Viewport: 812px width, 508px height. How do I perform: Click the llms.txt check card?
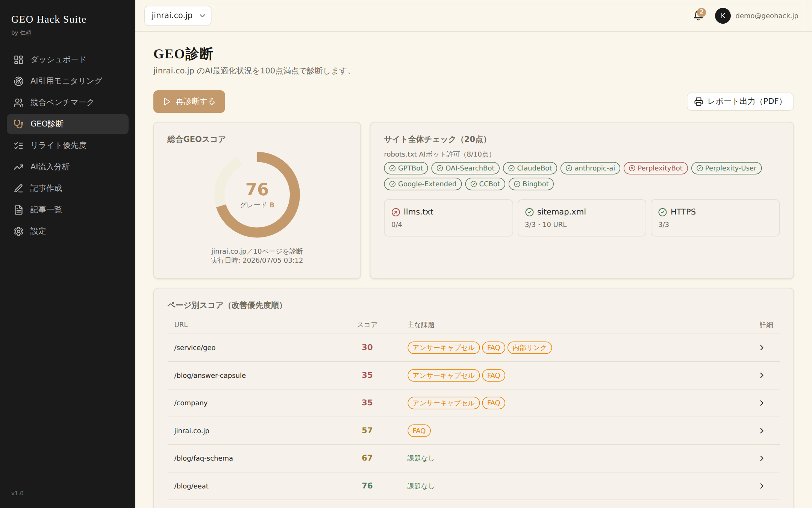pyautogui.click(x=448, y=218)
